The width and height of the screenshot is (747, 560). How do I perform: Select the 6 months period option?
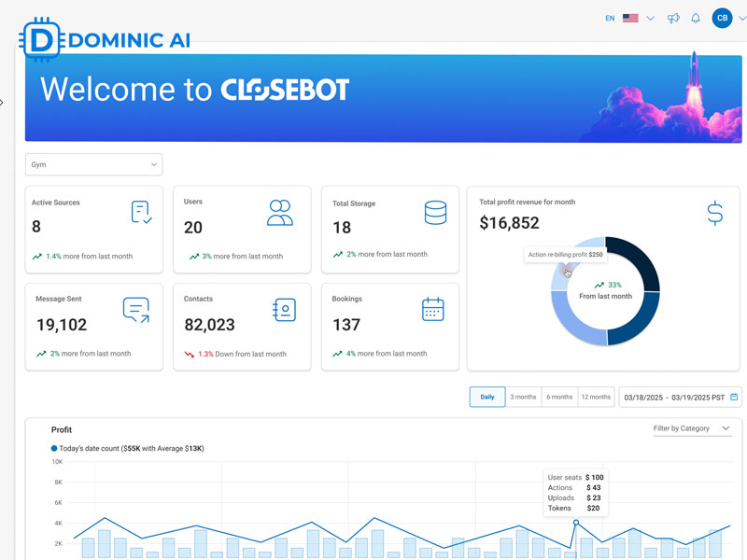(x=559, y=397)
